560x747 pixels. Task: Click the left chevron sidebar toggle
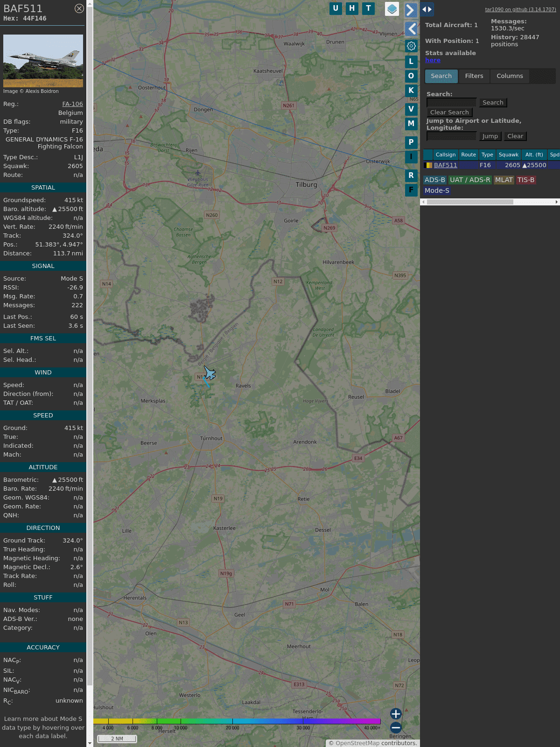pos(411,29)
